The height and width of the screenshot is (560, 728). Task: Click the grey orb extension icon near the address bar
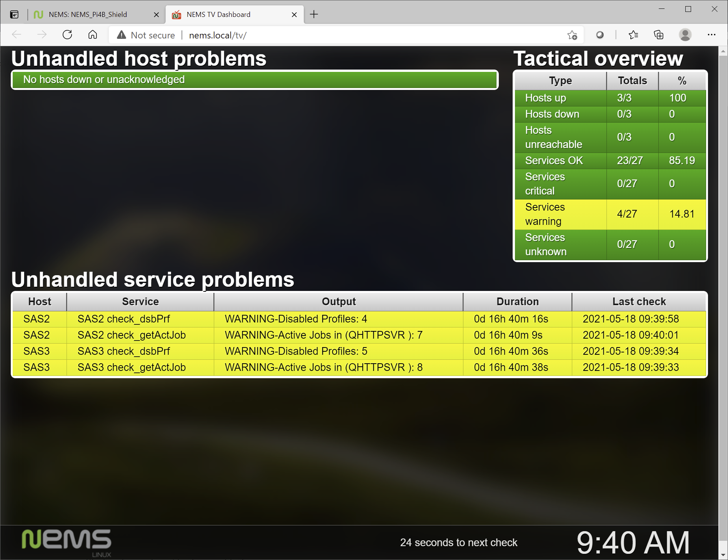tap(600, 35)
